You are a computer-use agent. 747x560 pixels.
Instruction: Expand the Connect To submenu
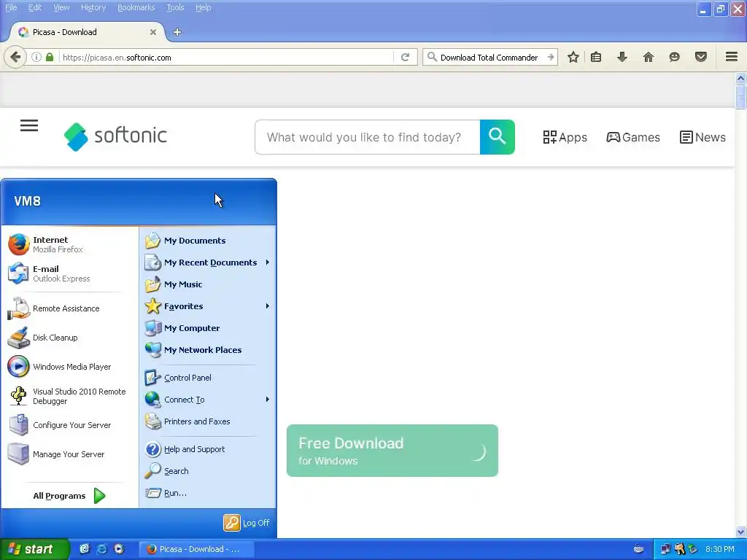coord(208,400)
